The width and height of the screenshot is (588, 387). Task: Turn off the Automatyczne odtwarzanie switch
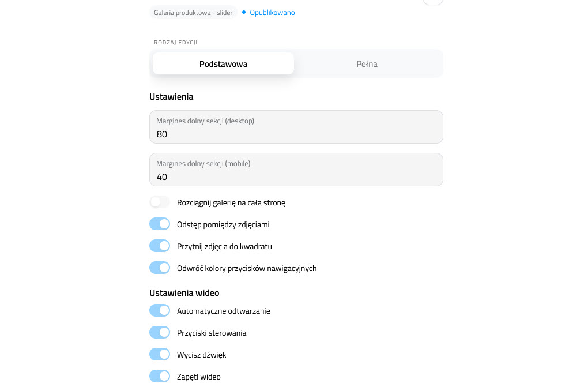click(160, 311)
